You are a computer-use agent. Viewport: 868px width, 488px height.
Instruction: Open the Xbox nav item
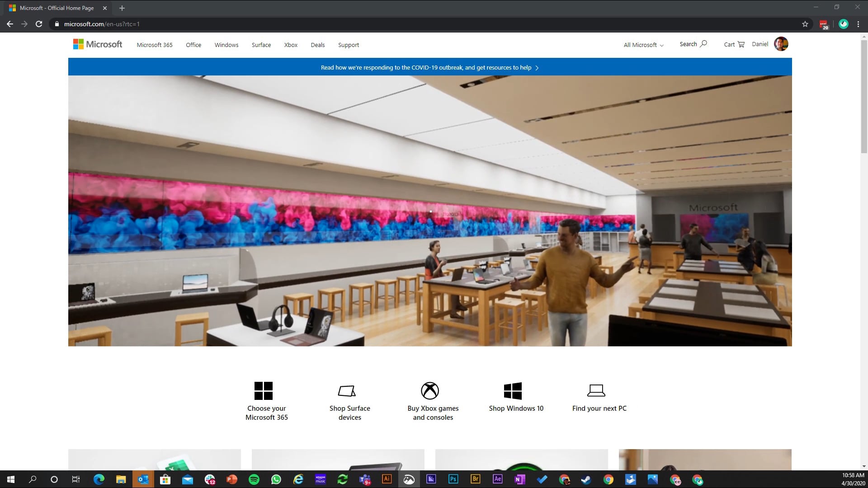click(x=291, y=45)
